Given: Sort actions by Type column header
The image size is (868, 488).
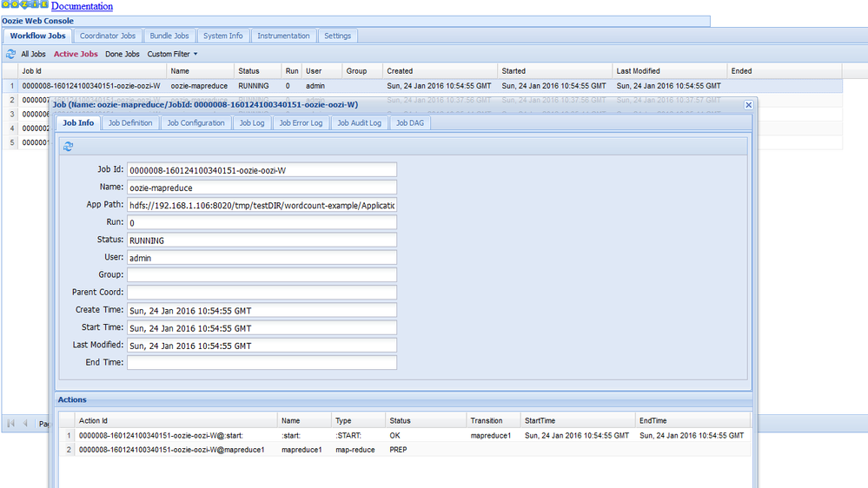Looking at the screenshot, I should click(x=358, y=421).
